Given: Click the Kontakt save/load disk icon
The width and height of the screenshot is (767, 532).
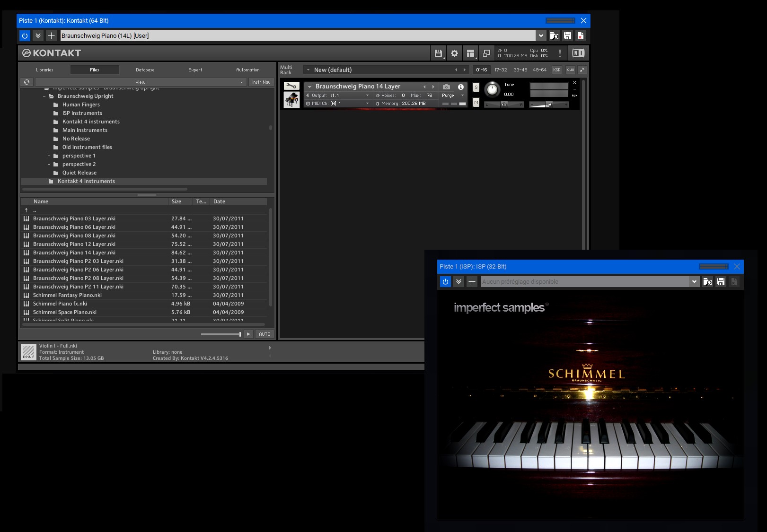Looking at the screenshot, I should 438,53.
